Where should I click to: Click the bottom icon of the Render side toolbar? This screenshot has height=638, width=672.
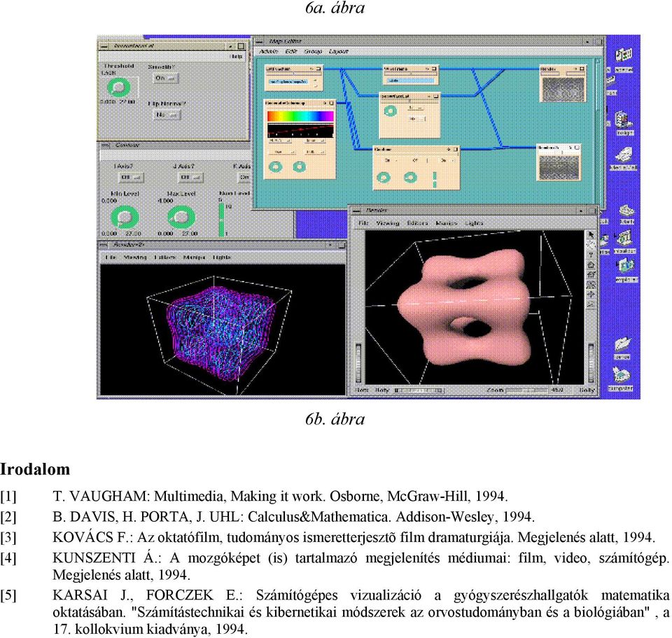591,304
